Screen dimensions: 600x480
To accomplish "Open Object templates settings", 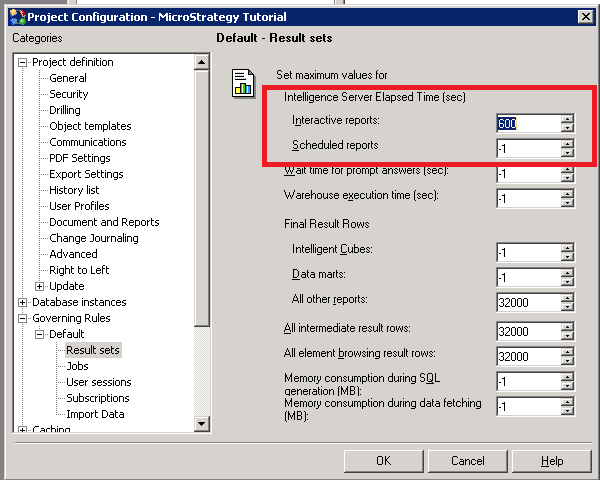I will tap(90, 126).
